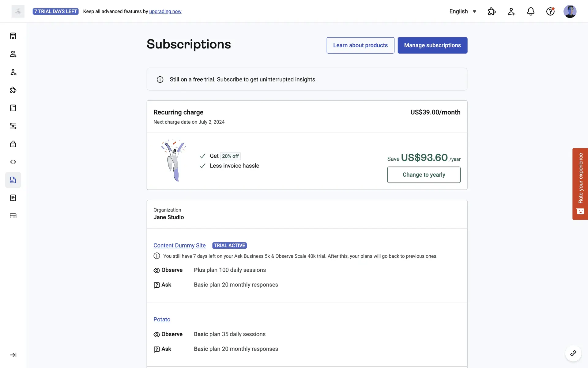Expand the English language dropdown

tap(463, 12)
